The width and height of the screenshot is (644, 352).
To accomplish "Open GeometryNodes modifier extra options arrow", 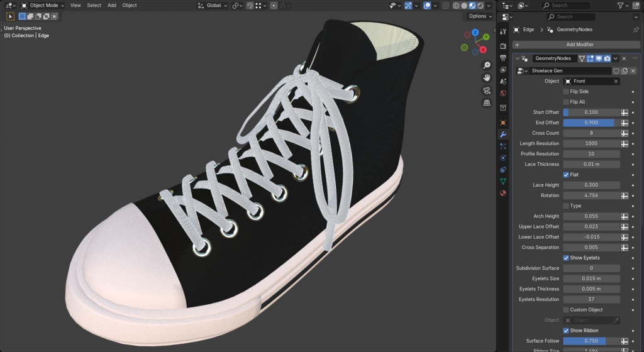I will (x=616, y=58).
